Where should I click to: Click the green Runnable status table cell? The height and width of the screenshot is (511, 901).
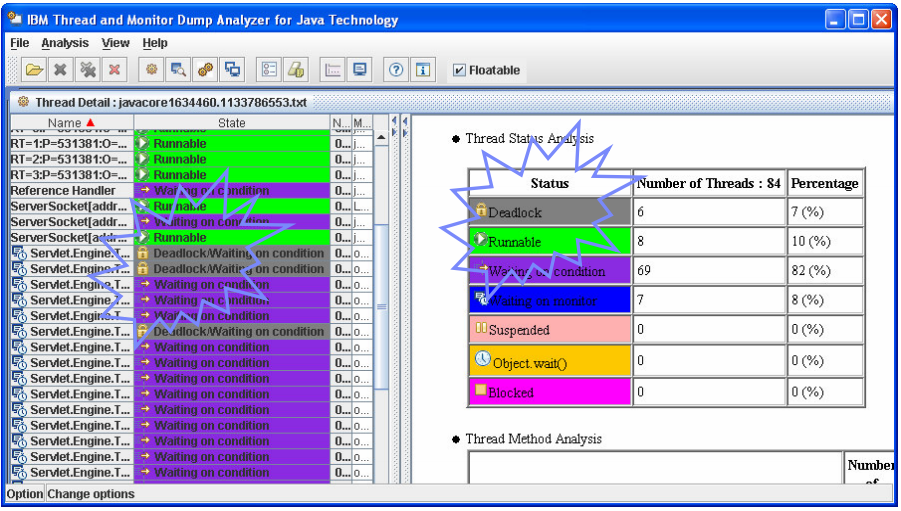550,241
